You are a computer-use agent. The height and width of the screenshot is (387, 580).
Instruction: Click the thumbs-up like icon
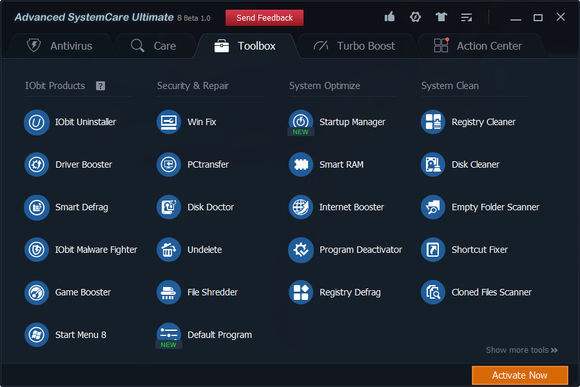click(390, 17)
